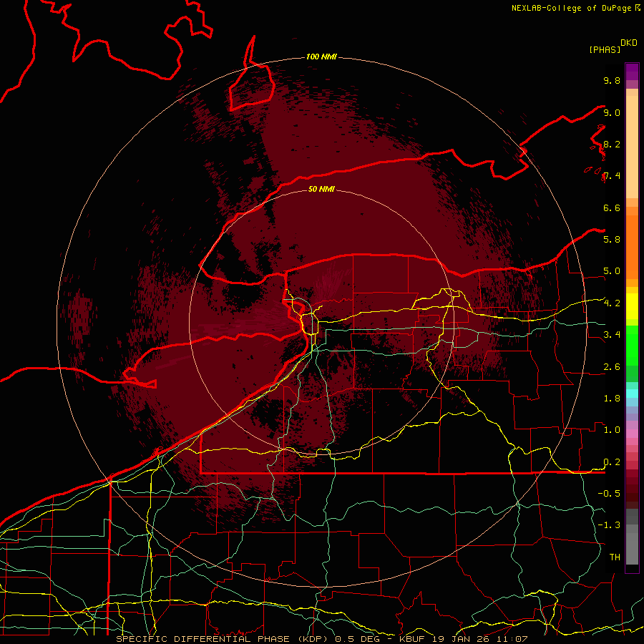
Task: Click the yellow segment of the color bar
Action: pos(632,306)
